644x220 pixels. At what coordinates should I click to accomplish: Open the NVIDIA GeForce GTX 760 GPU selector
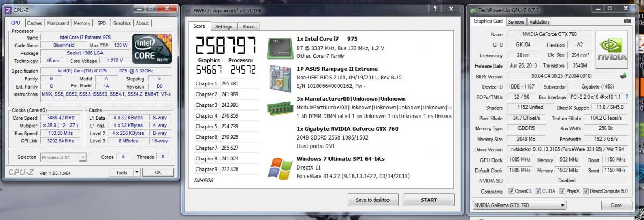coord(519,205)
